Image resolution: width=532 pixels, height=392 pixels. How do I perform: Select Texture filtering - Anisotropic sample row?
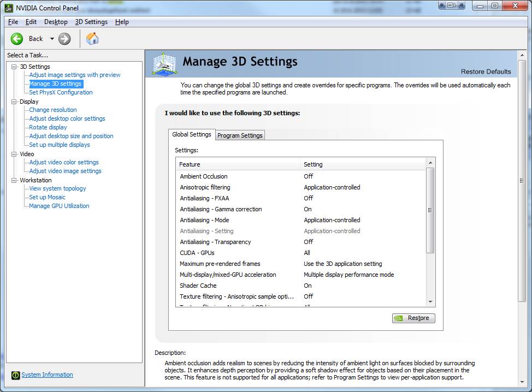(301, 296)
